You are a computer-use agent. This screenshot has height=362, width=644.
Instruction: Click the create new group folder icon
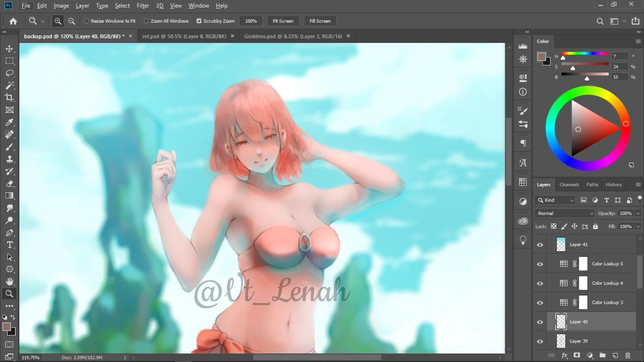(x=602, y=356)
